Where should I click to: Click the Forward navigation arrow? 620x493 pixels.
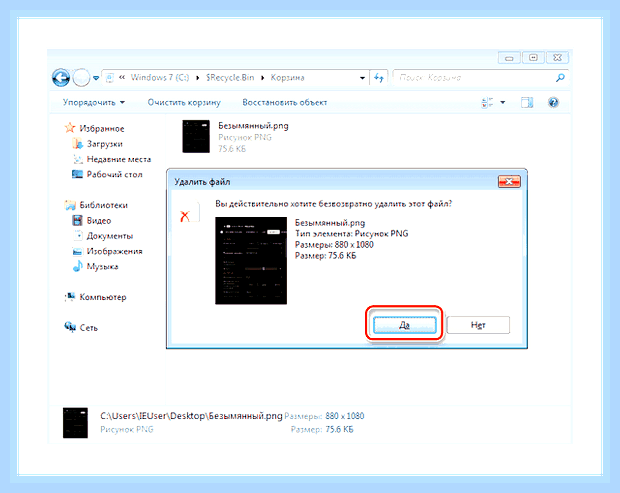[81, 77]
